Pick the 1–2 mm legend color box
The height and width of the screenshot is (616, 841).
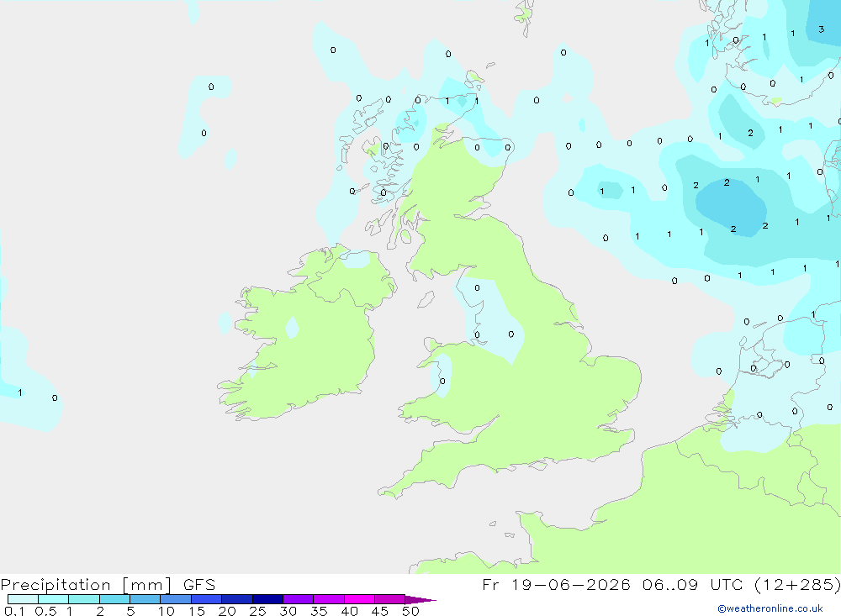click(x=84, y=599)
